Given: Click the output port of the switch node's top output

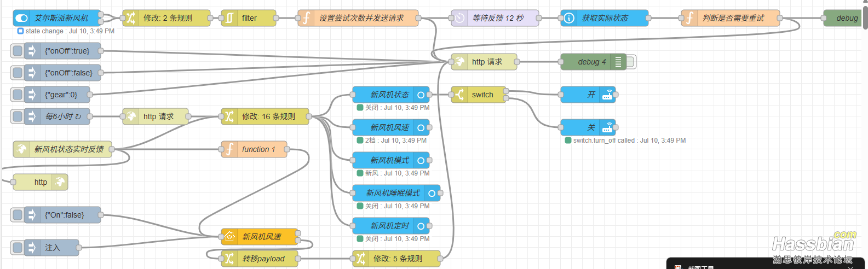Looking at the screenshot, I should tap(506, 91).
